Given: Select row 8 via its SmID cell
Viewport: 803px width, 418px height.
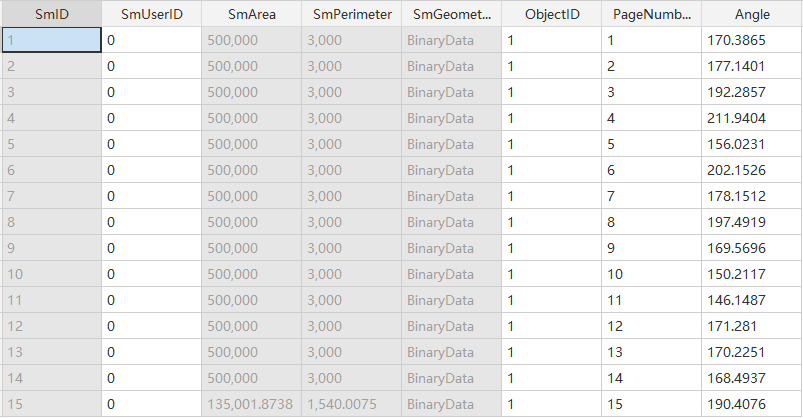Looking at the screenshot, I should (51, 222).
